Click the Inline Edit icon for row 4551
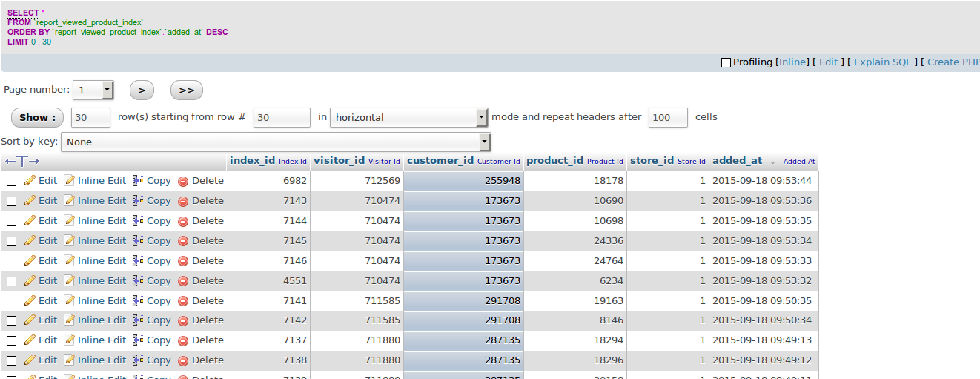This screenshot has width=980, height=379. [70, 280]
